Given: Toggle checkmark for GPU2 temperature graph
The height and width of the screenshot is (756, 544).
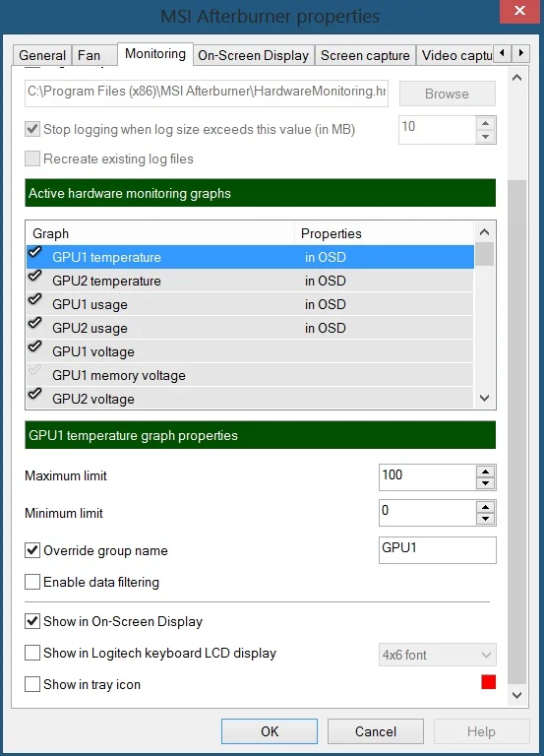Looking at the screenshot, I should tap(34, 276).
